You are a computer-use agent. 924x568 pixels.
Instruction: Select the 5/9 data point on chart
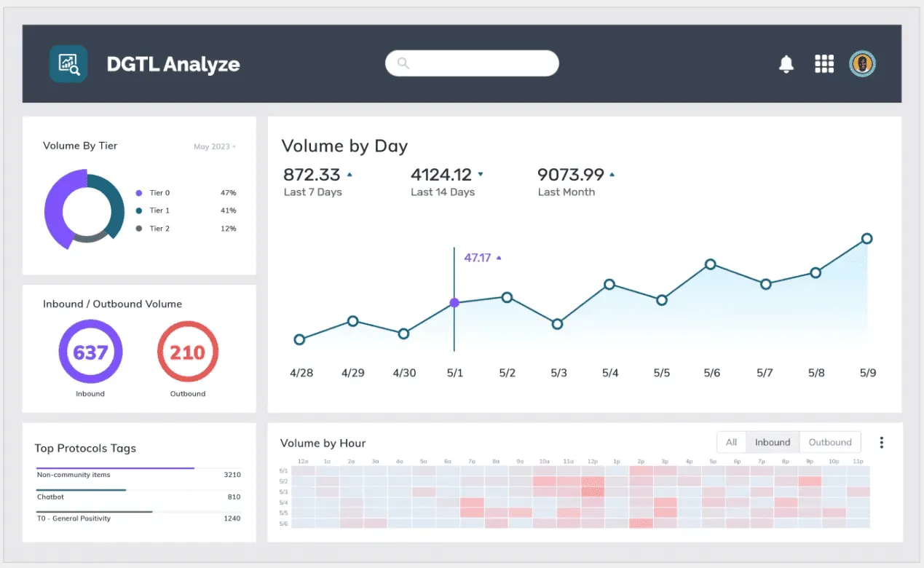click(x=866, y=239)
